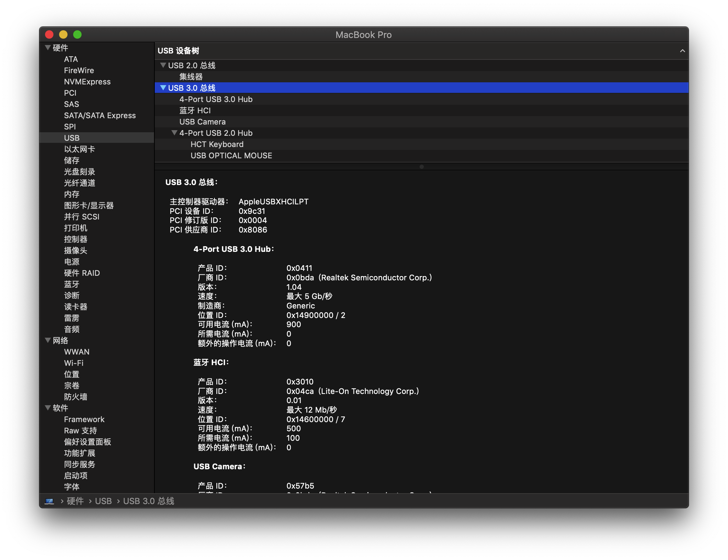Select the Bluetooth HCI row in tree
Viewport: 728px width, 560px height.
pyautogui.click(x=195, y=110)
